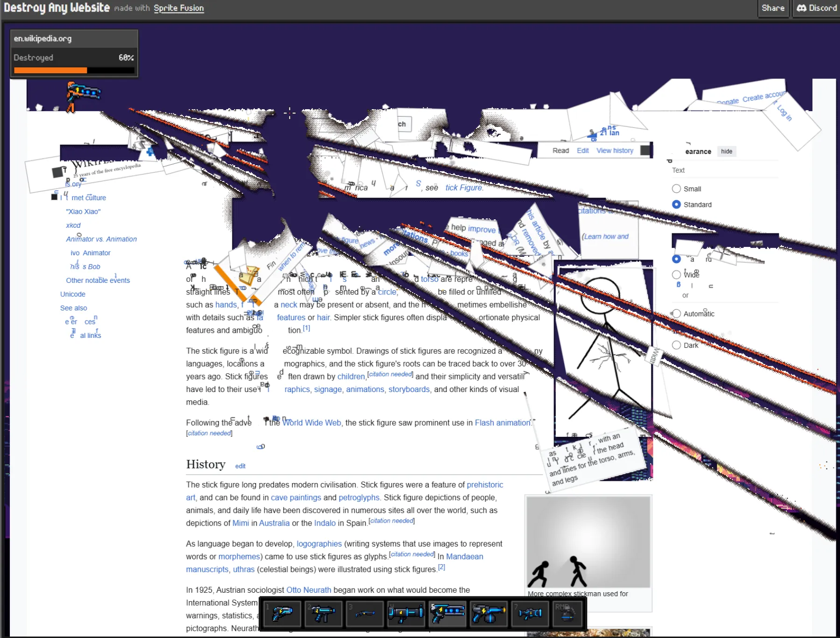Hide the Appearance panel
The image size is (840, 638).
point(727,151)
